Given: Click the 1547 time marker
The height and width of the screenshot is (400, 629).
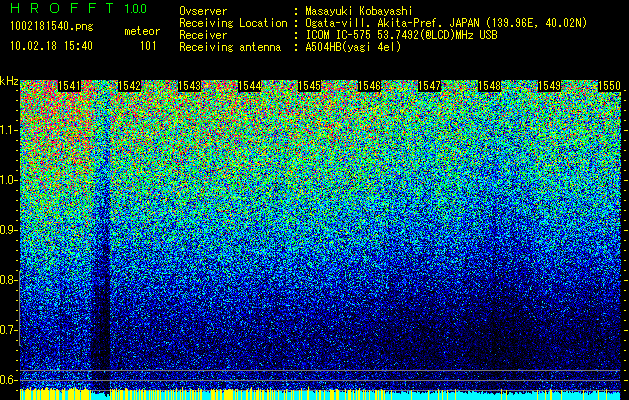Looking at the screenshot, I should 429,86.
